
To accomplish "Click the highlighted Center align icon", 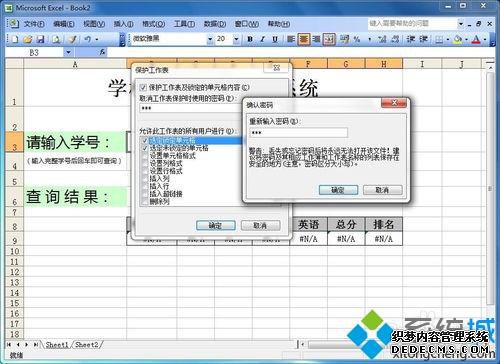I will tap(304, 39).
